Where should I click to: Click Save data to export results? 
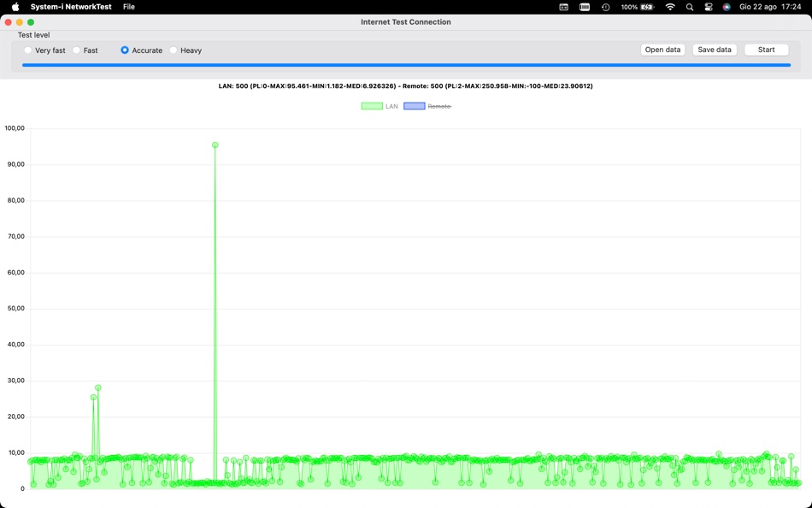click(x=714, y=50)
